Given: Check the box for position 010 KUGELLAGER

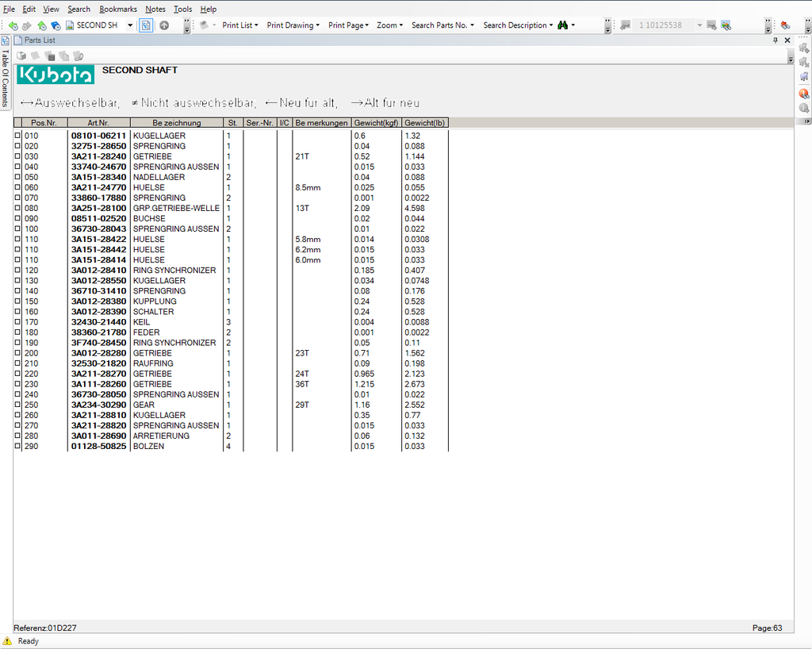Looking at the screenshot, I should 18,136.
